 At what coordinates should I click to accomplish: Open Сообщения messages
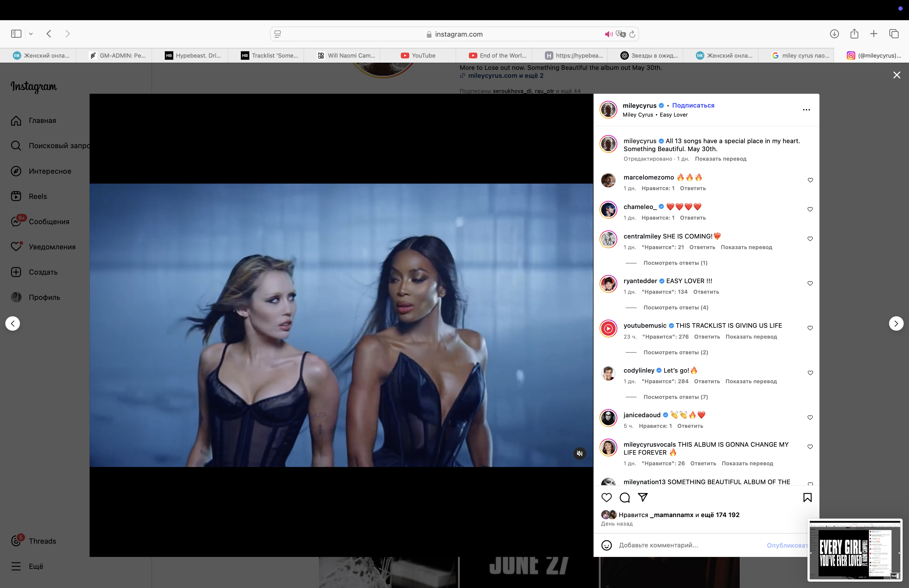click(40, 222)
